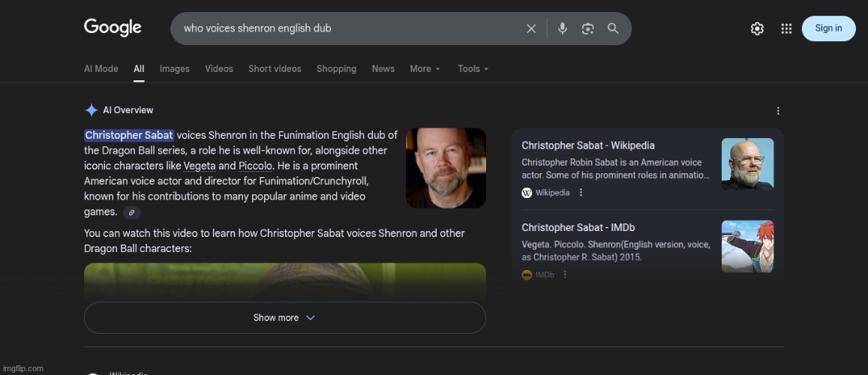Switch to the Images tab
The height and width of the screenshot is (375, 868).
tap(174, 69)
